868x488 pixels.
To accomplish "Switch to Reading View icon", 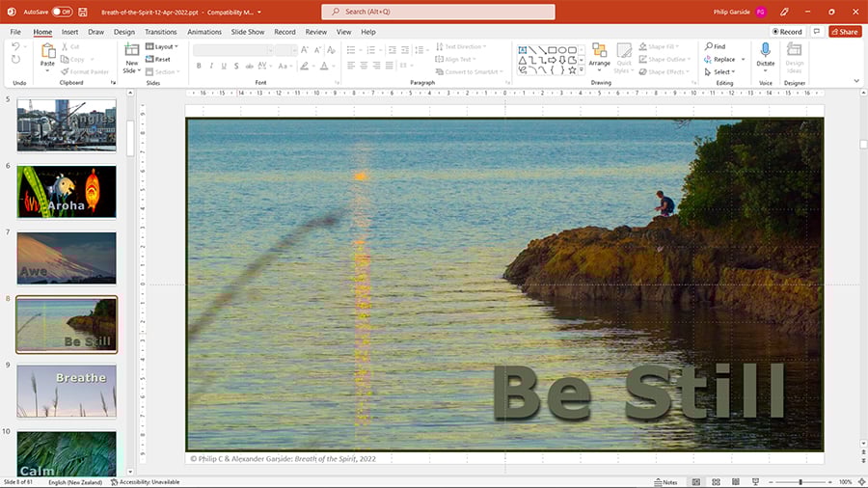I will pyautogui.click(x=736, y=482).
